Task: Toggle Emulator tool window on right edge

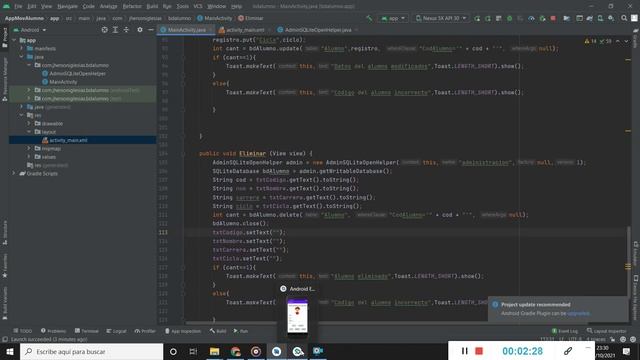Action: [636, 253]
